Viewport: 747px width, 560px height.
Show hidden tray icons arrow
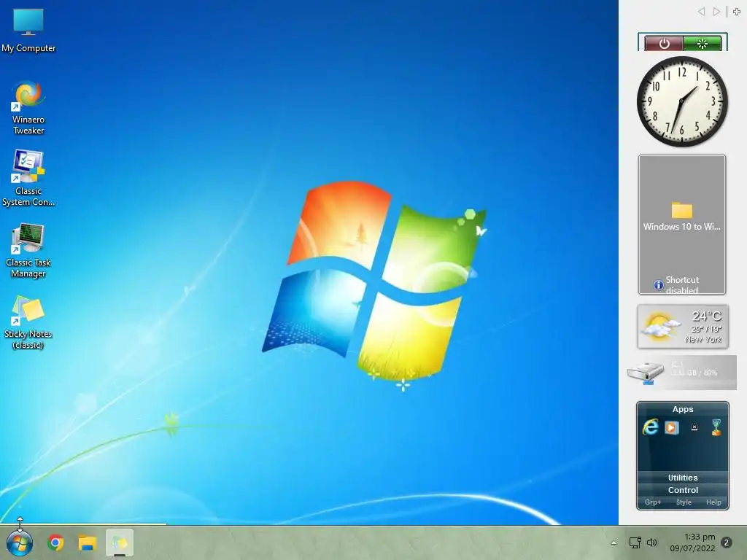click(x=614, y=542)
